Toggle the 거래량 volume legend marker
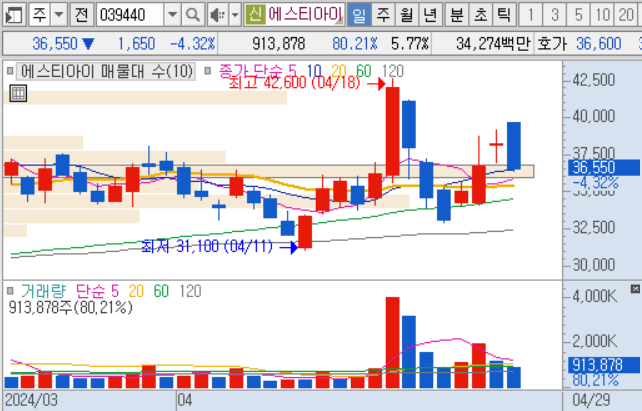Screen dimensions: 642x411 click(10, 291)
